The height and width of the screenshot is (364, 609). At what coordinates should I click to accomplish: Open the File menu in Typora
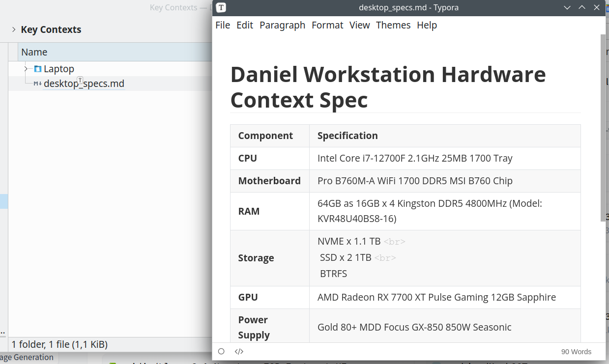(x=223, y=25)
